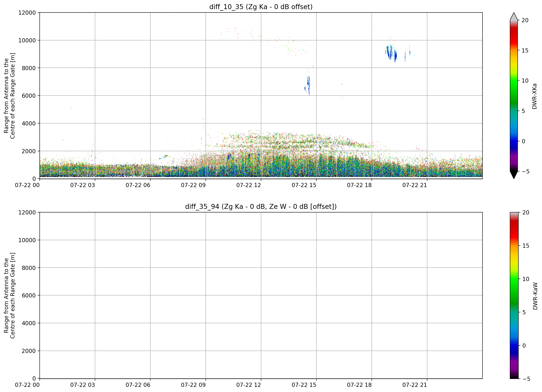Click the blue streak near 7000 m at 15h
The width and height of the screenshot is (542, 392).
coord(308,85)
